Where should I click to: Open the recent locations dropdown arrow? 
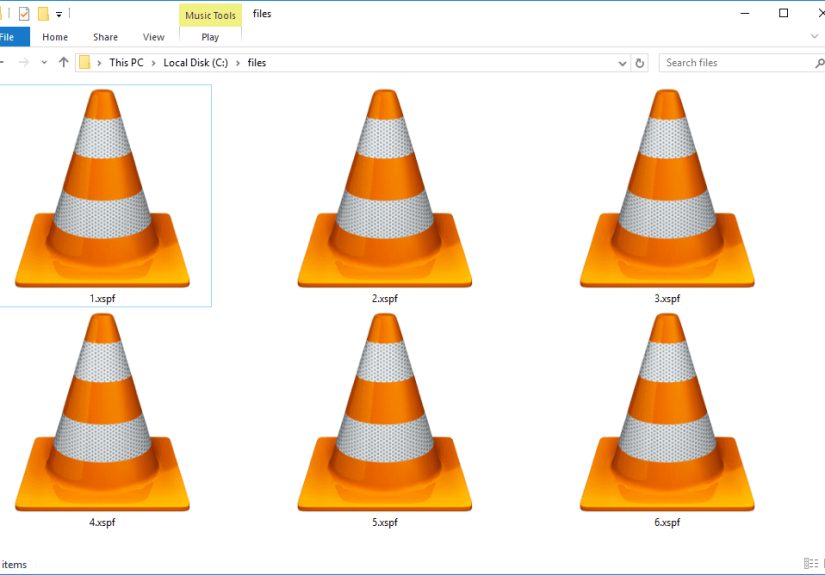(44, 63)
